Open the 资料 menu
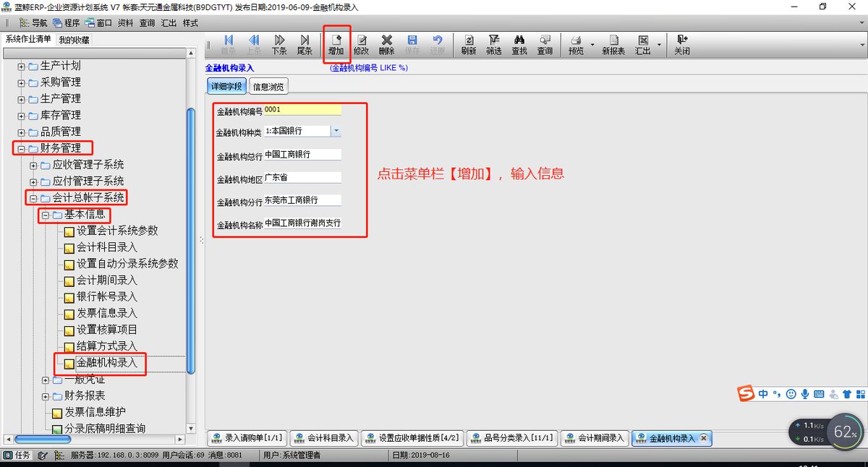This screenshot has height=467, width=868. [x=125, y=23]
